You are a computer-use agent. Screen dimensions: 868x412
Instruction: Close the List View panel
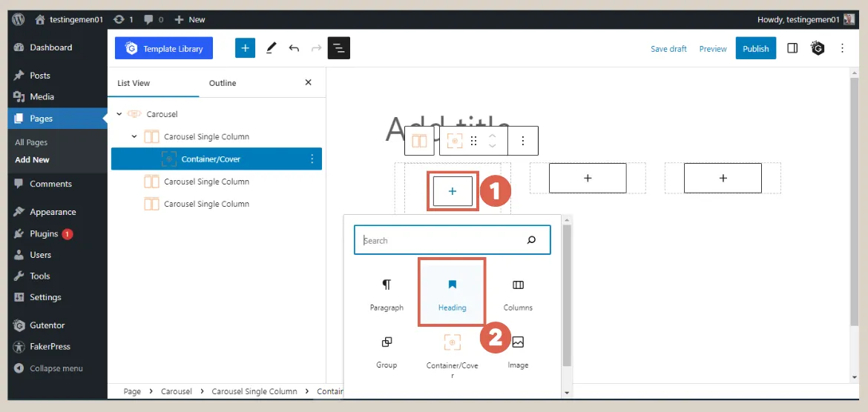click(x=309, y=83)
